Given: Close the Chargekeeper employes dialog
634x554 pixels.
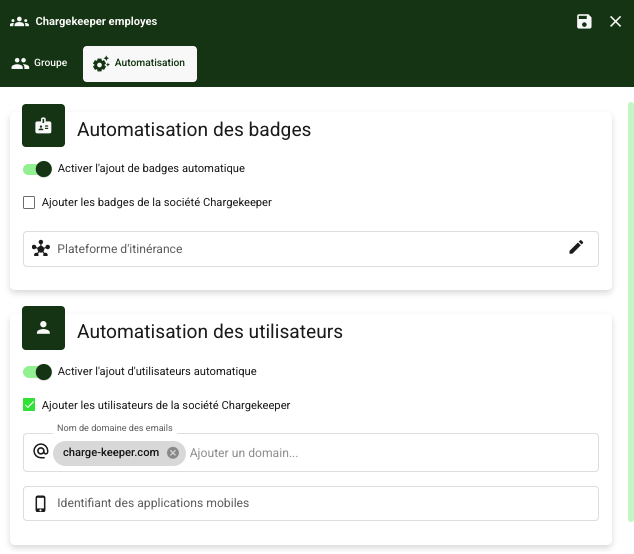Looking at the screenshot, I should pyautogui.click(x=616, y=22).
